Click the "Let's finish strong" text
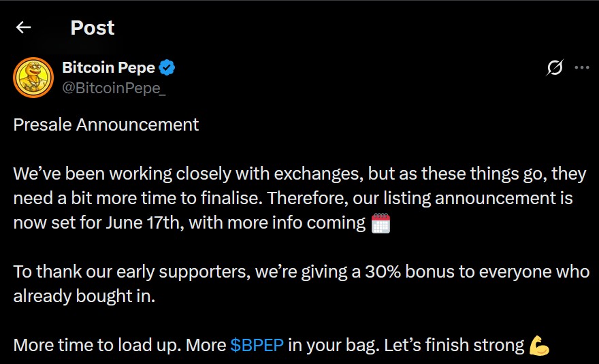 click(454, 344)
